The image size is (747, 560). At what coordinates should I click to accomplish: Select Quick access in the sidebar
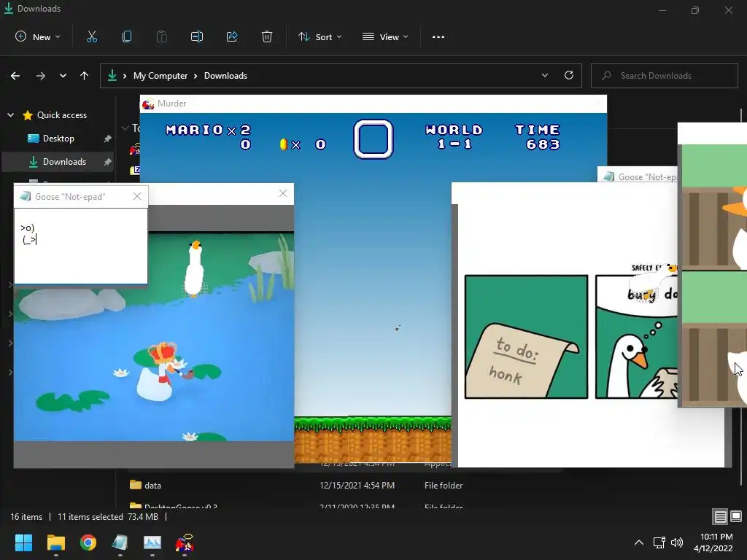tap(62, 114)
